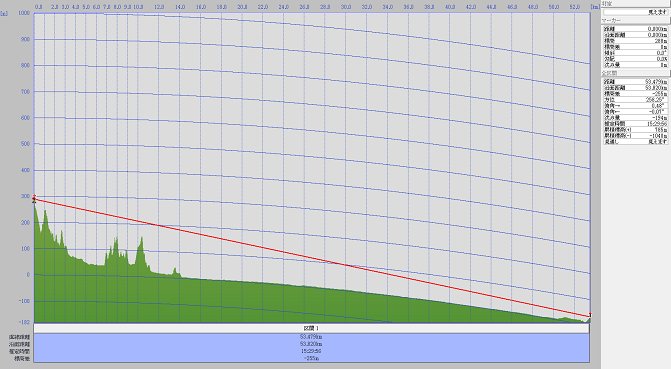The height and width of the screenshot is (369, 671).
Task: Select the bearing row showing 258.25°
Action: click(635, 99)
